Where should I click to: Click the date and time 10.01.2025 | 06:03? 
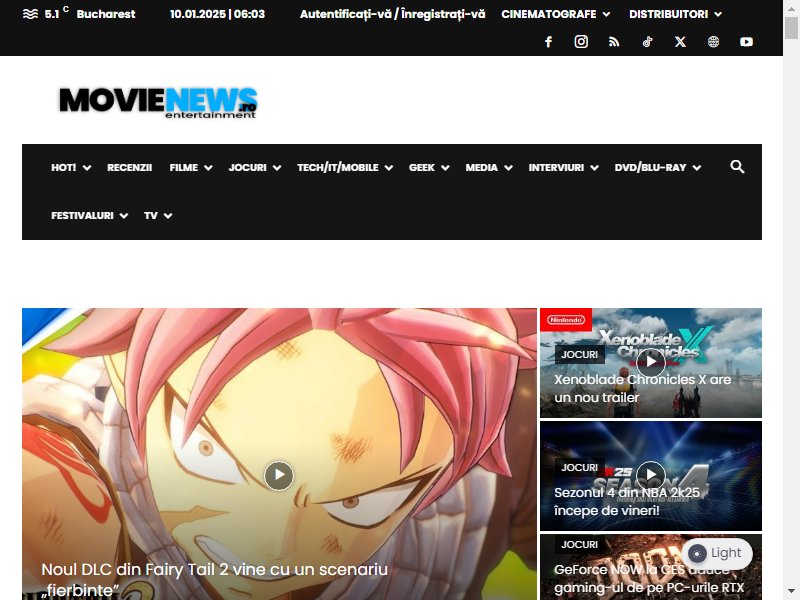click(217, 14)
